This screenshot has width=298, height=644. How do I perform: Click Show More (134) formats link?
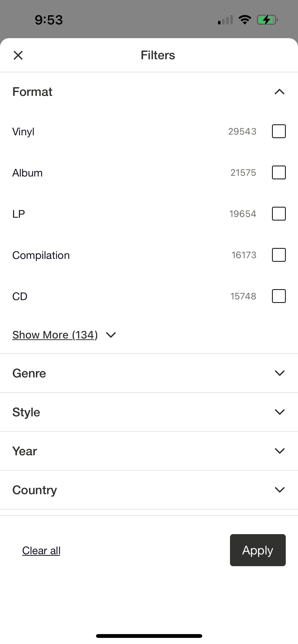(55, 335)
